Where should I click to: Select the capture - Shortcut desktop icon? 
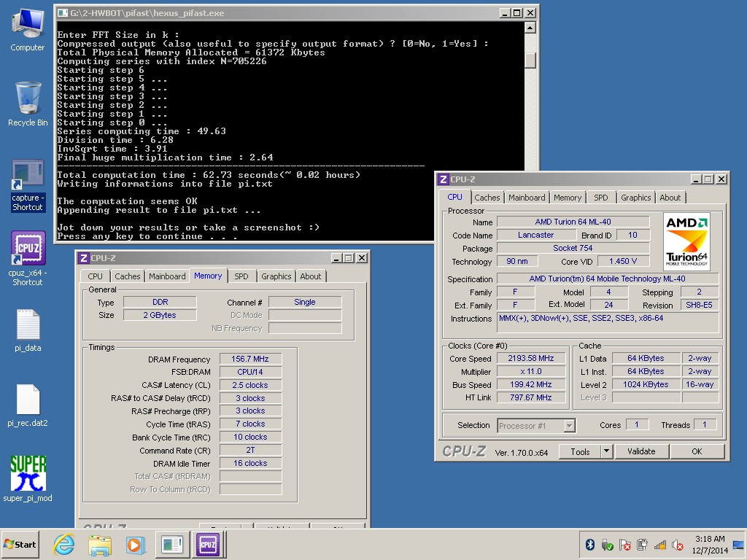28,186
